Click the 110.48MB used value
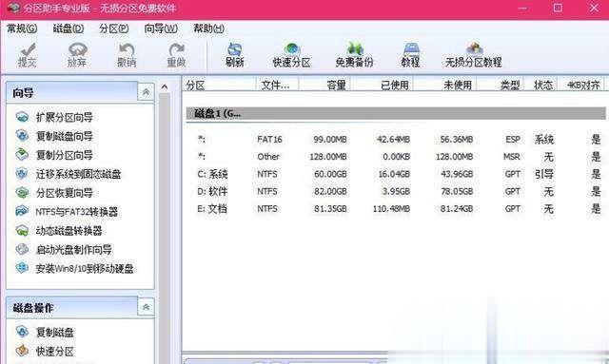 [x=391, y=209]
